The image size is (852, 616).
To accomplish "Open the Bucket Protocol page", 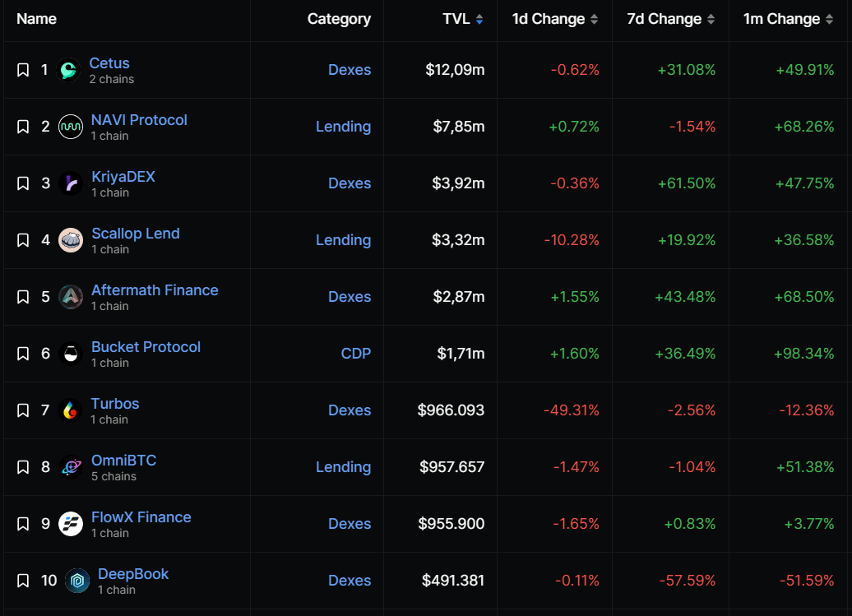I will (x=146, y=347).
